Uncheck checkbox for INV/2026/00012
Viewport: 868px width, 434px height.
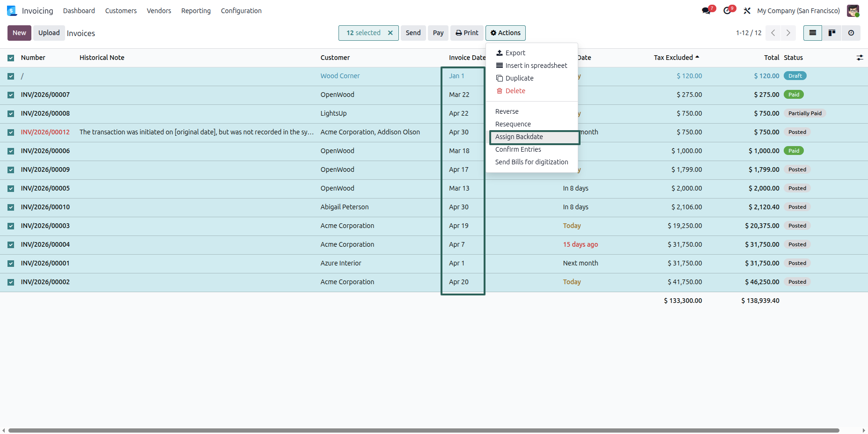pyautogui.click(x=11, y=132)
